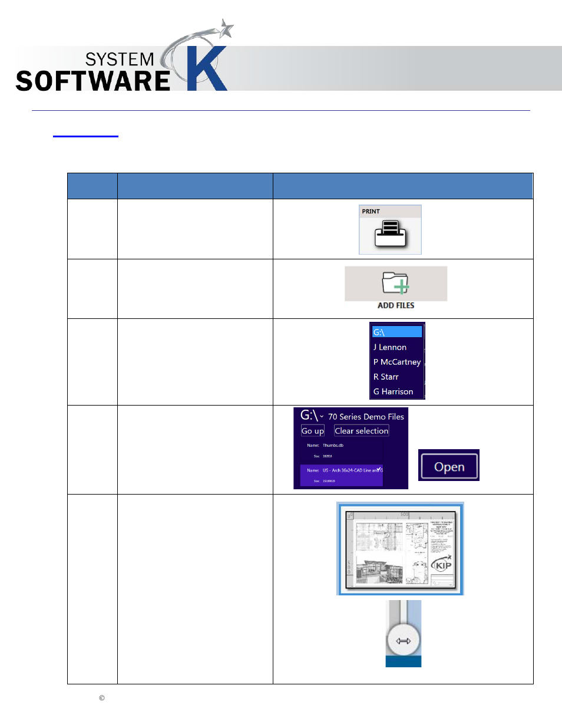The height and width of the screenshot is (728, 562).
Task: Select the Thumbs.db file row
Action: pos(342,450)
